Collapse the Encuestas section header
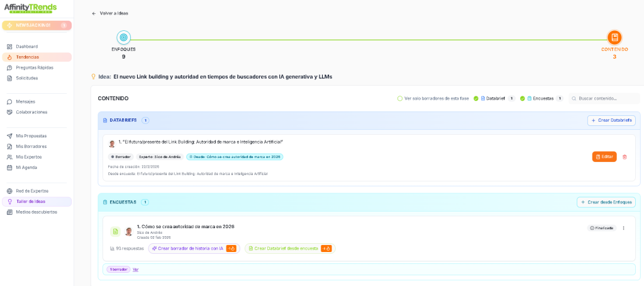Screen dimensions: 644x286 (123, 202)
